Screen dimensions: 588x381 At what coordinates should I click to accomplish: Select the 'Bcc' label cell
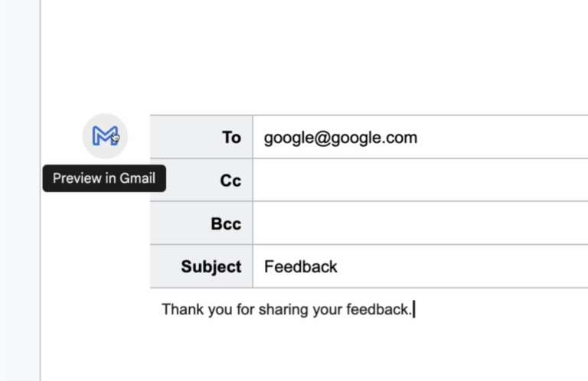[x=201, y=223]
